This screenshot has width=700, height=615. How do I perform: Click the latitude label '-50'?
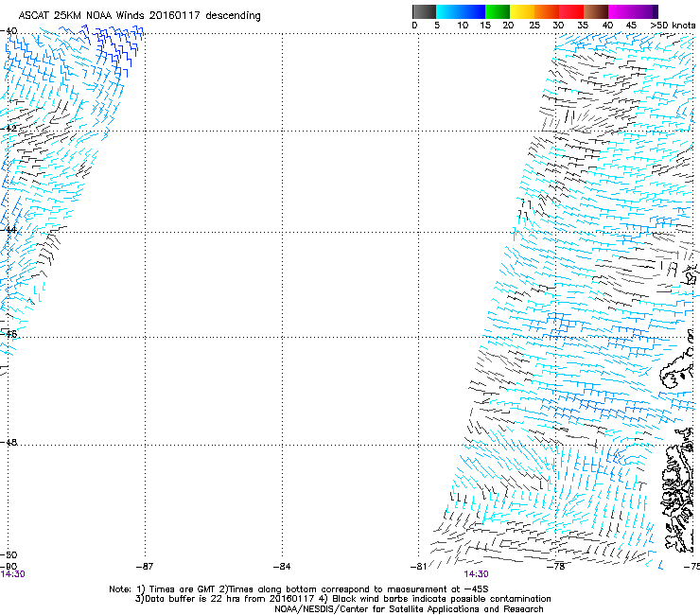tap(9, 555)
